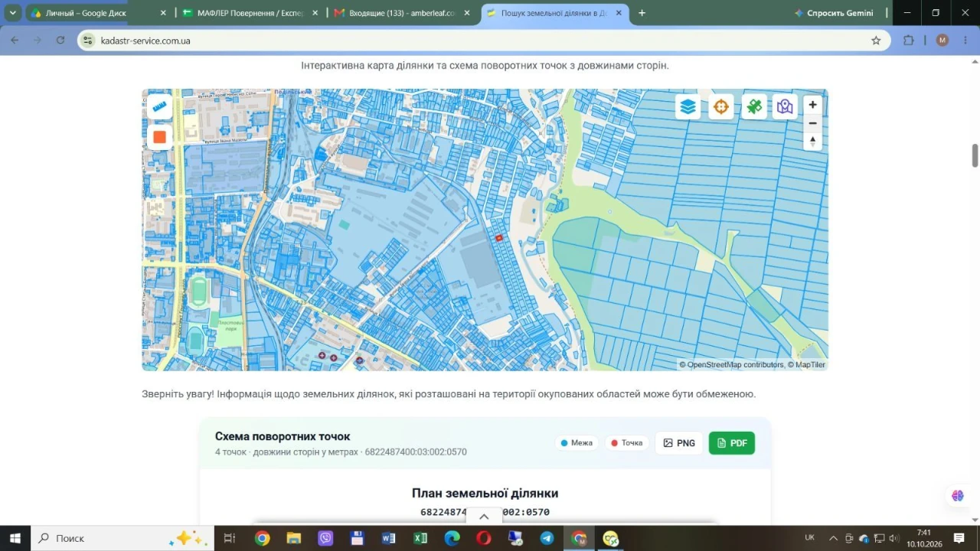The height and width of the screenshot is (551, 980).
Task: Select the blue ruler measure tool
Action: coord(159,107)
